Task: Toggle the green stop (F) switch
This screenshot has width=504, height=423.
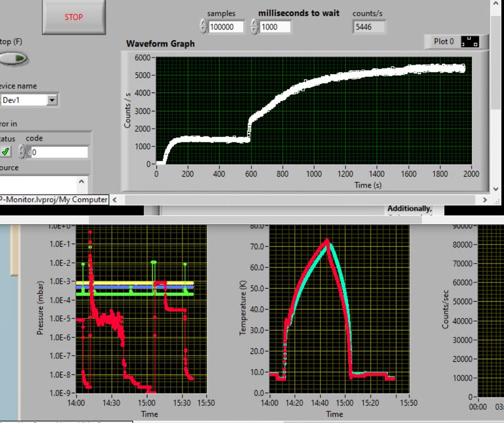Action: [x=14, y=59]
